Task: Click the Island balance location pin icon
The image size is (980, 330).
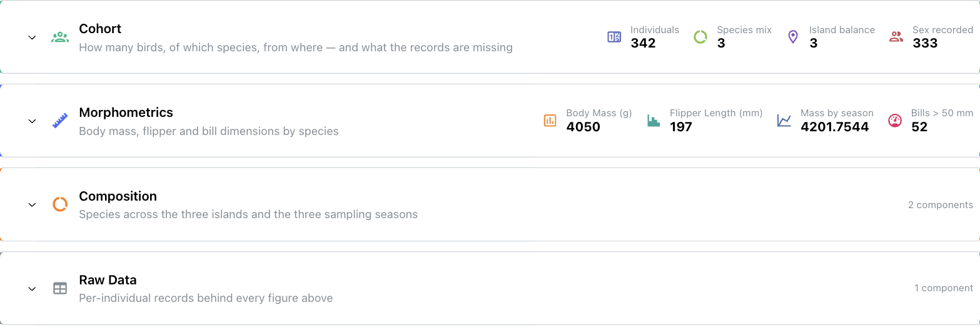Action: 793,37
